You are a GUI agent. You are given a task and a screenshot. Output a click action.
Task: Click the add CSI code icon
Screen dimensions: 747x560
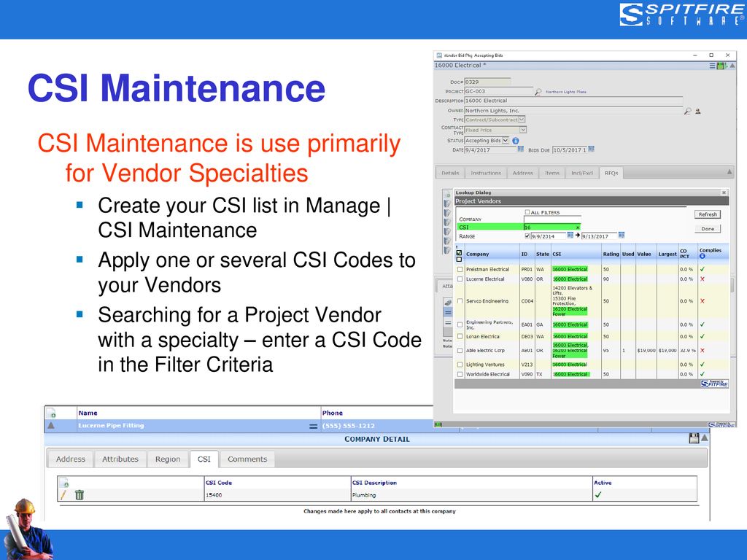(x=64, y=483)
